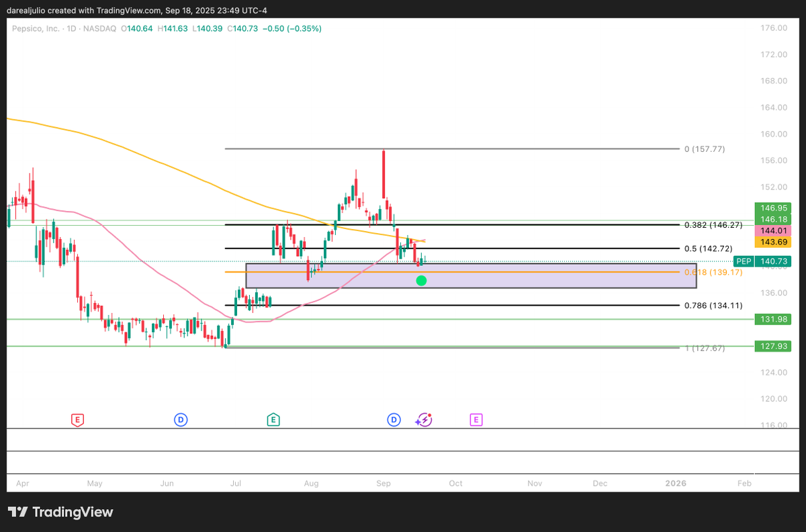The width and height of the screenshot is (806, 532).
Task: Click the 116.00 price axis label
Action: (x=773, y=425)
